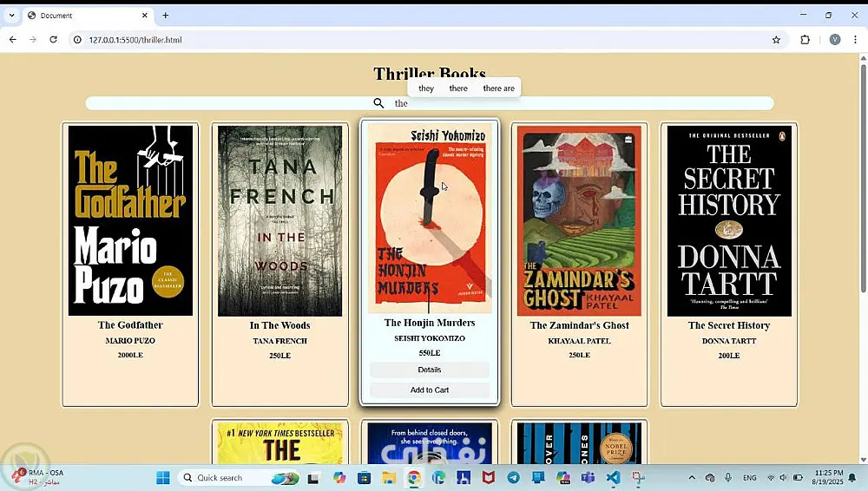Open Microsoft Store from the taskbar
868x491 pixels.
pyautogui.click(x=365, y=477)
